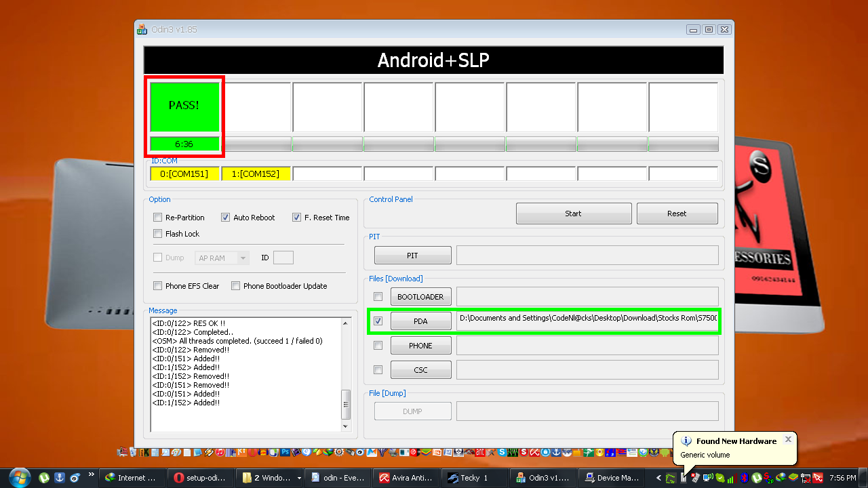
Task: Toggle the PDA file checkbox
Action: click(378, 321)
